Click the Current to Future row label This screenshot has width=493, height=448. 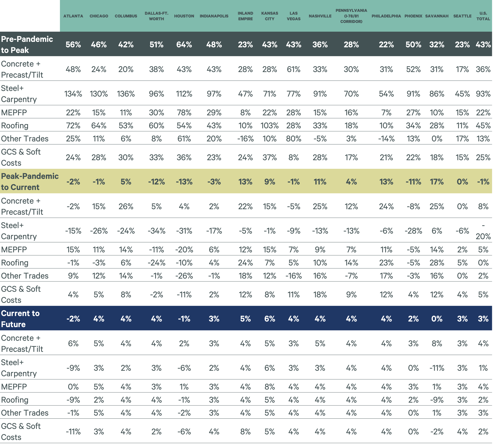point(21,319)
